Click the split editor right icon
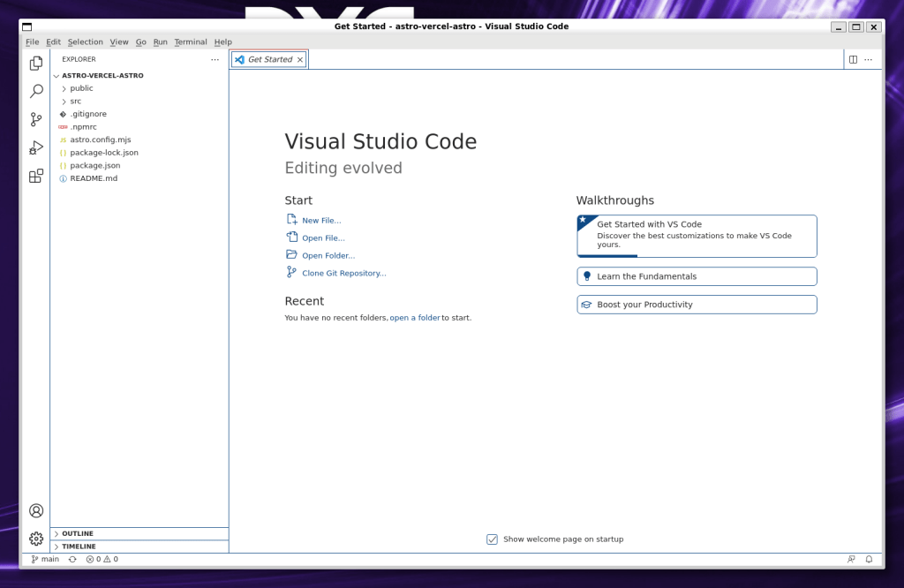The width and height of the screenshot is (904, 588). click(853, 59)
